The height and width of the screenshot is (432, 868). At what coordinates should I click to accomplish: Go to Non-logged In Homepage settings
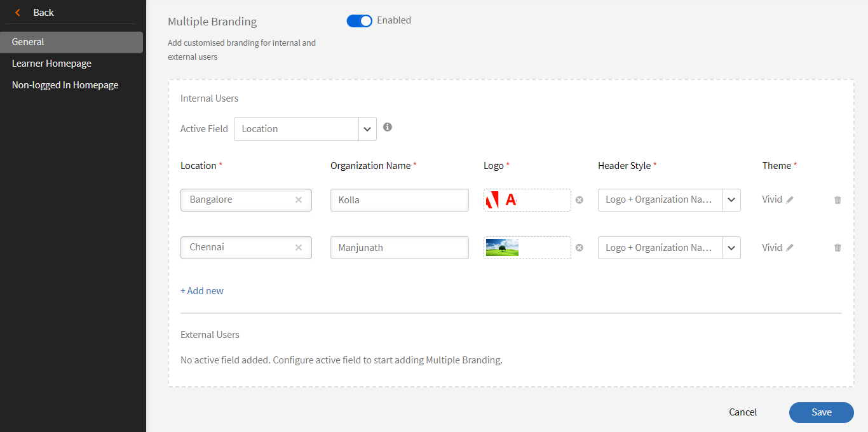65,85
